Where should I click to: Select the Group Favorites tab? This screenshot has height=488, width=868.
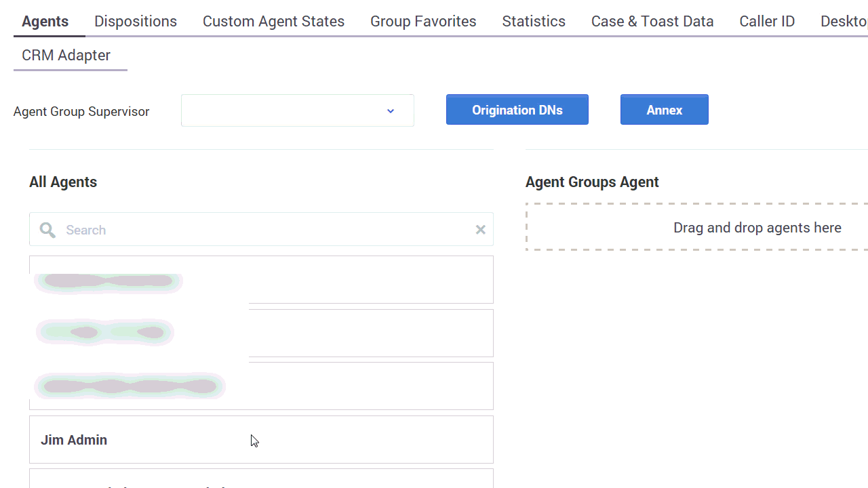tap(423, 21)
